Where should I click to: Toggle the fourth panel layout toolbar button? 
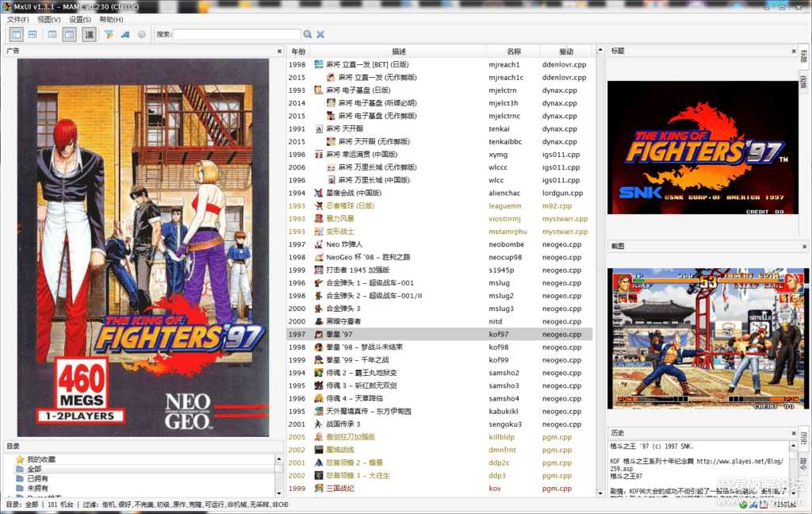[70, 34]
